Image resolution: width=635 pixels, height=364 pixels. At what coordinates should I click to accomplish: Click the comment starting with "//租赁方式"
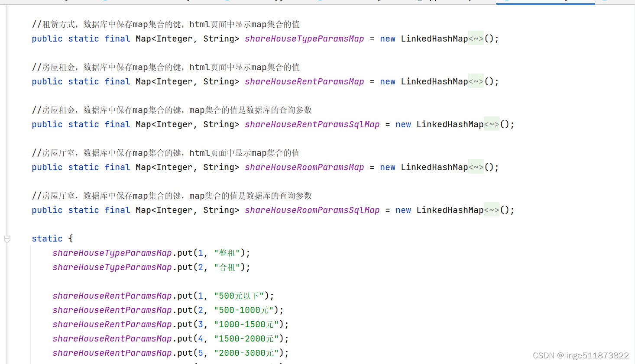[x=166, y=25]
